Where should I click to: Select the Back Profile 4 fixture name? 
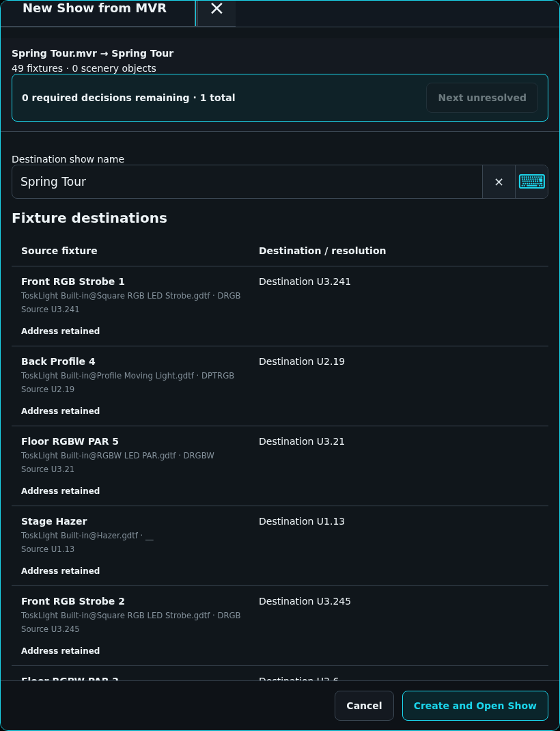pyautogui.click(x=58, y=361)
